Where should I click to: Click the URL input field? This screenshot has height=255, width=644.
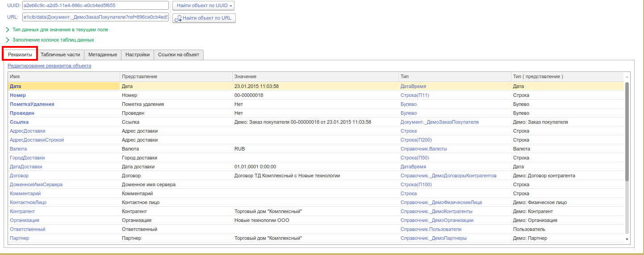pyautogui.click(x=96, y=17)
